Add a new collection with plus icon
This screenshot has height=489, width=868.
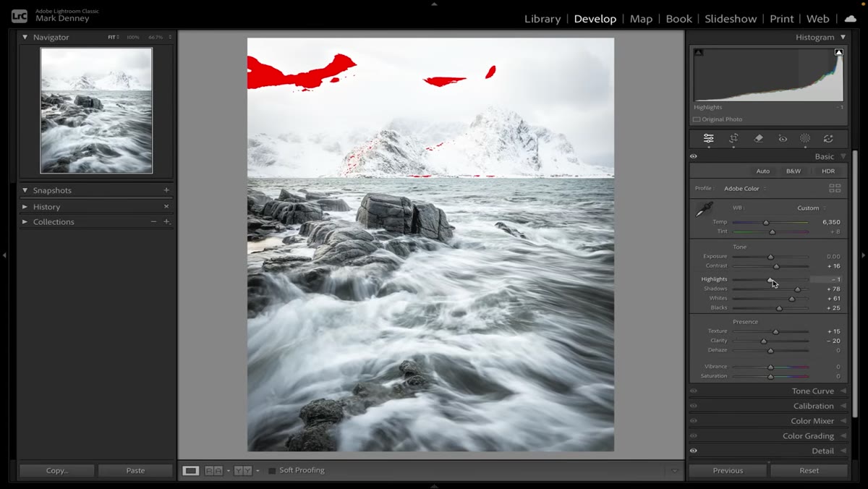click(166, 221)
